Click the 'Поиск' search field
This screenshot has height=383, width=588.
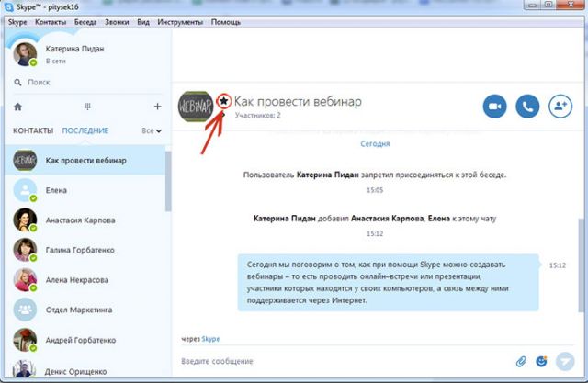click(x=87, y=82)
